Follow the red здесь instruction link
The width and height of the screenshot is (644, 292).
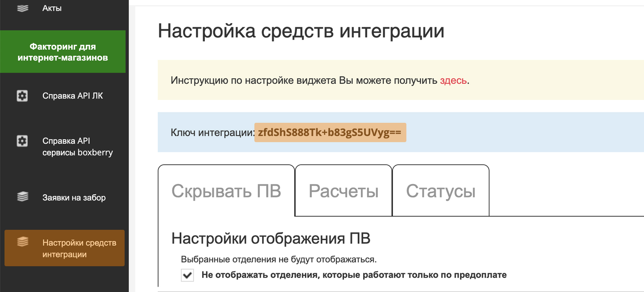[x=453, y=81]
